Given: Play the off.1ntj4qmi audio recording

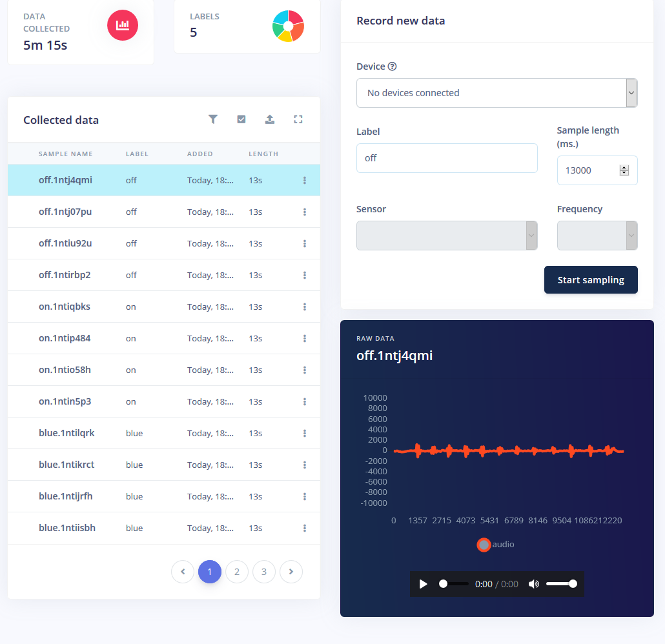Looking at the screenshot, I should click(423, 584).
